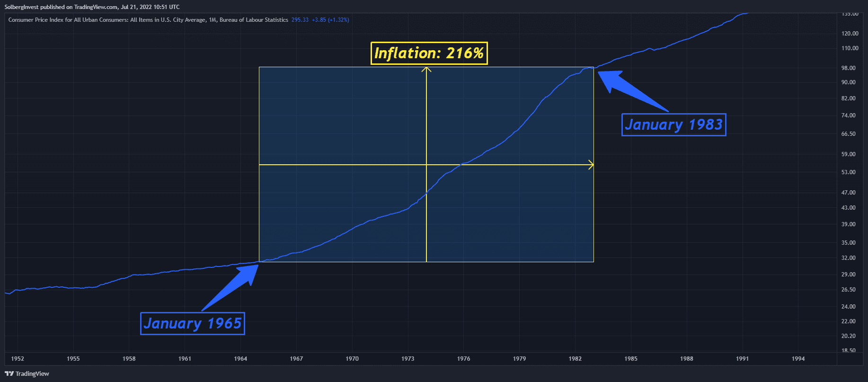Click the 47.00 price scale label
Screen dimensions: 868x382
click(x=849, y=193)
